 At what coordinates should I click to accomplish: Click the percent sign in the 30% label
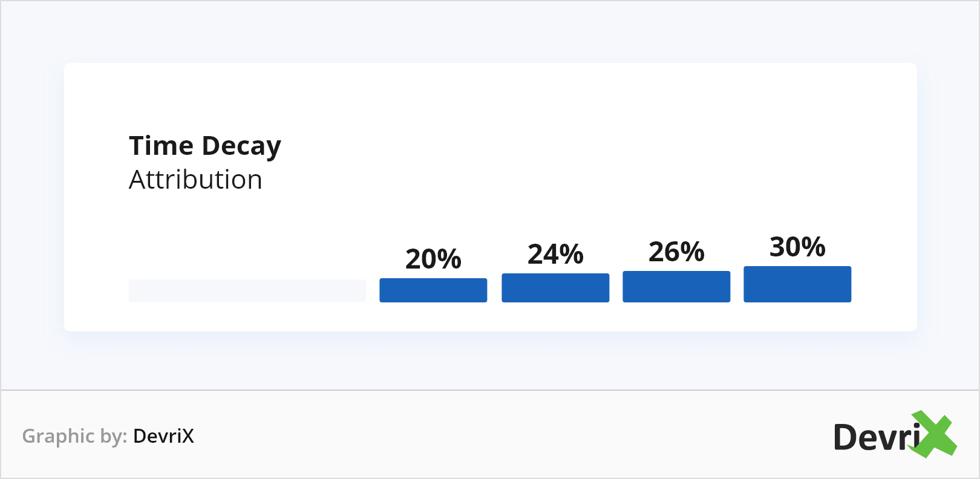click(x=813, y=247)
